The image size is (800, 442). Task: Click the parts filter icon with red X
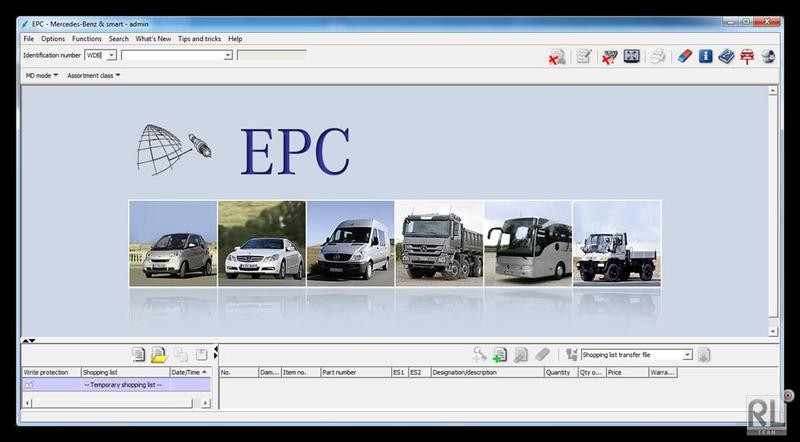coord(609,56)
